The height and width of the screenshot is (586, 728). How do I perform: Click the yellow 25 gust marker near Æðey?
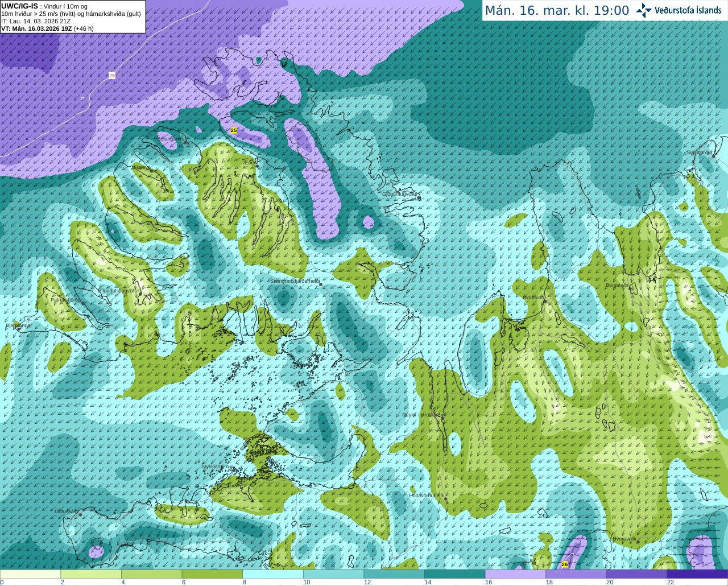(233, 130)
